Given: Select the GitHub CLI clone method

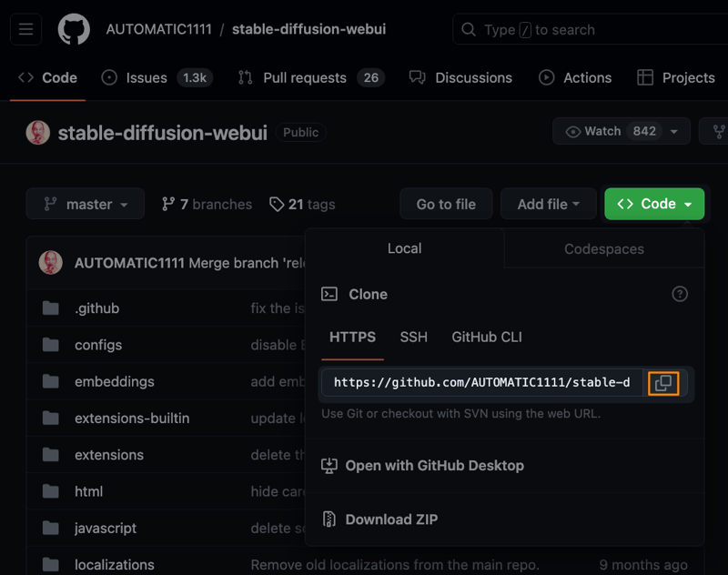Looking at the screenshot, I should (487, 337).
